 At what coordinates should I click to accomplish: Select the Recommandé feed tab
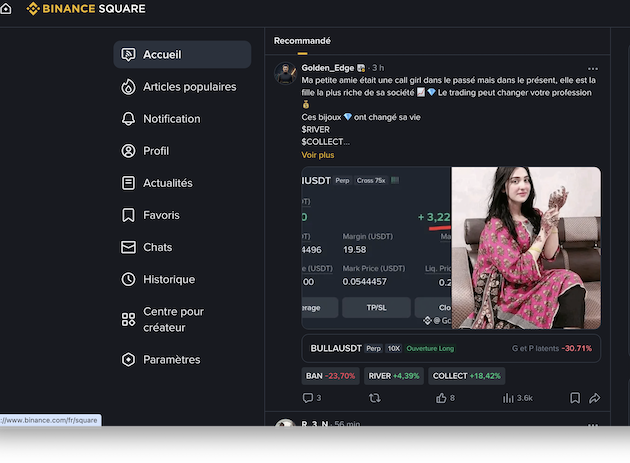302,41
